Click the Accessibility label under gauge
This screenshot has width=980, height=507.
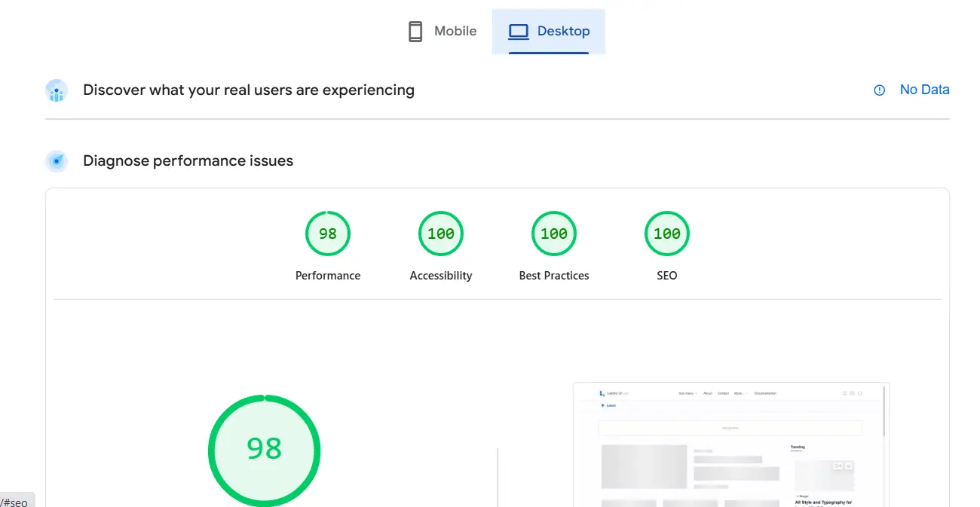coord(441,276)
